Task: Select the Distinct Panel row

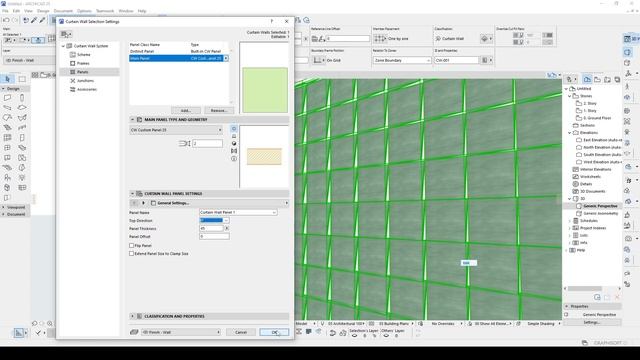Action: pyautogui.click(x=178, y=51)
